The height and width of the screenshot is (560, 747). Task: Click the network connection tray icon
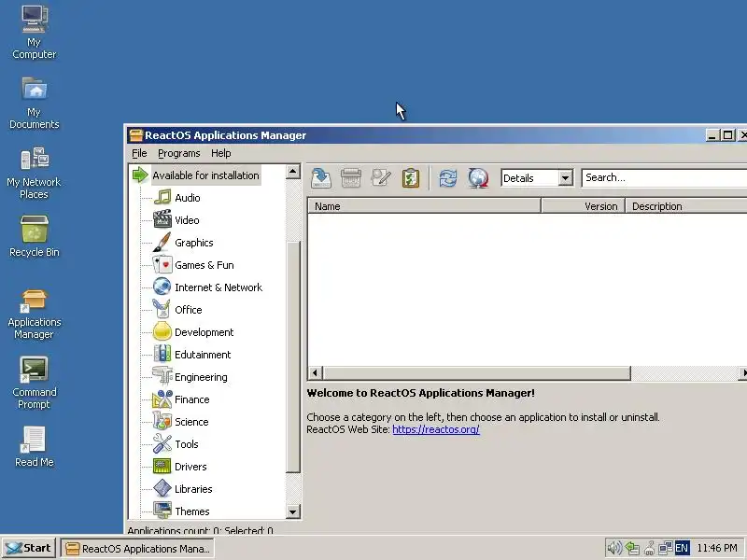(x=665, y=548)
